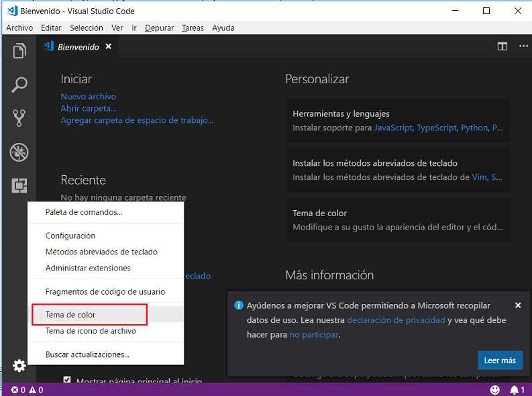Click the info icon in the notification

tap(239, 305)
